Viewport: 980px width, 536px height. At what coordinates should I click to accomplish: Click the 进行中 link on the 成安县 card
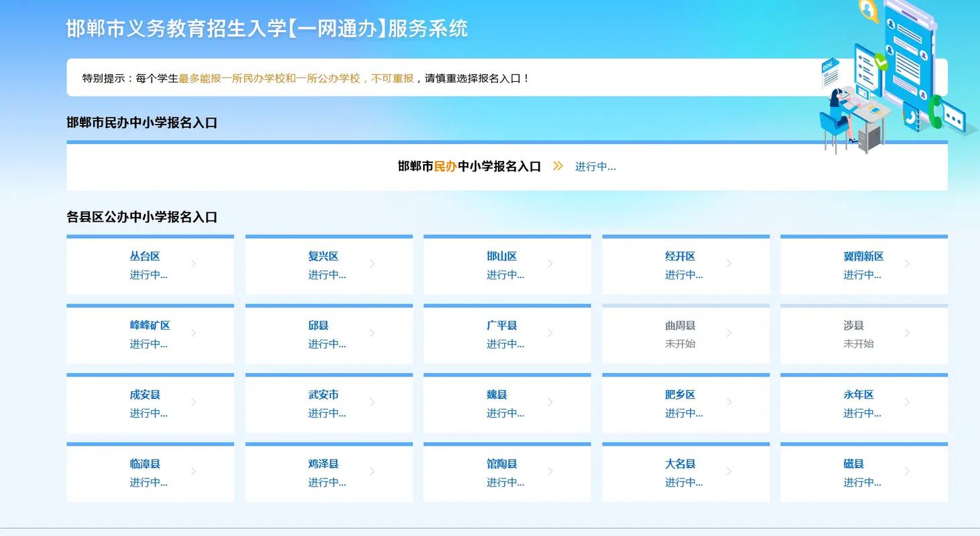[148, 413]
